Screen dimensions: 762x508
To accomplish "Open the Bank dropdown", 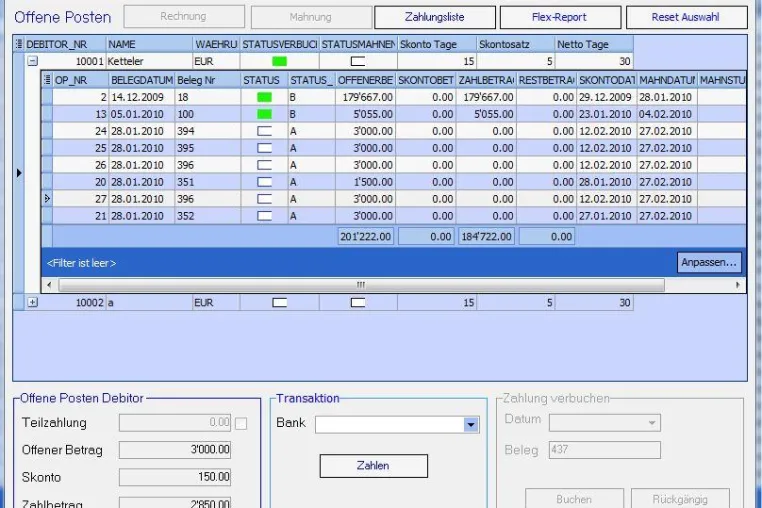I will pyautogui.click(x=470, y=425).
